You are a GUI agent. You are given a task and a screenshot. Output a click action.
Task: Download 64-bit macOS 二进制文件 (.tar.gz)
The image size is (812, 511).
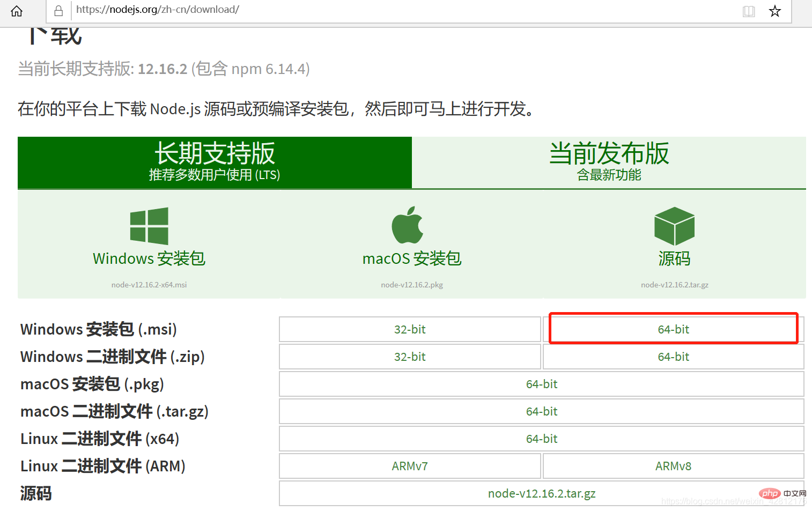(542, 411)
